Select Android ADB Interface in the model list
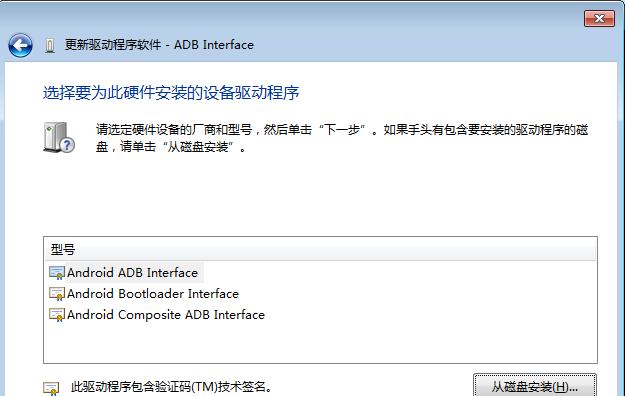This screenshot has height=396, width=625. (x=132, y=273)
